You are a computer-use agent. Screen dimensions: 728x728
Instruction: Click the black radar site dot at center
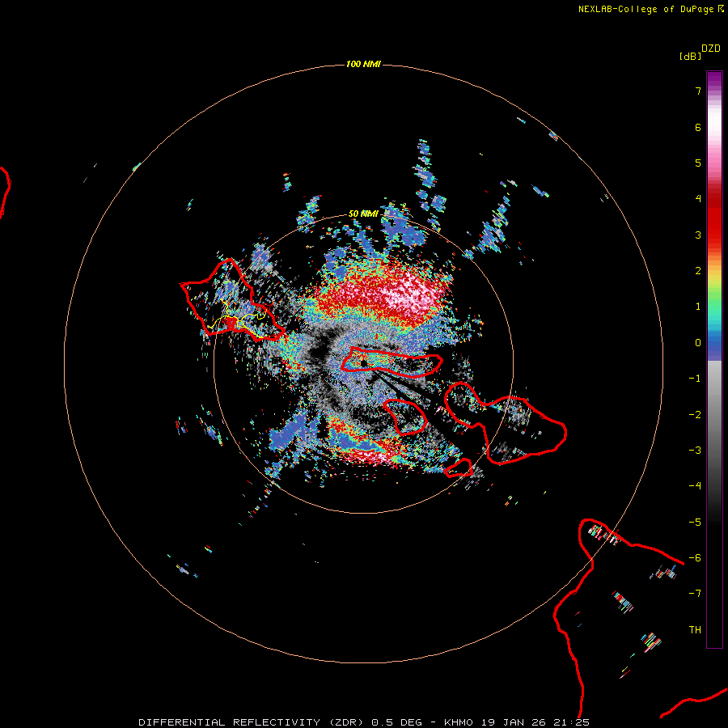click(363, 363)
